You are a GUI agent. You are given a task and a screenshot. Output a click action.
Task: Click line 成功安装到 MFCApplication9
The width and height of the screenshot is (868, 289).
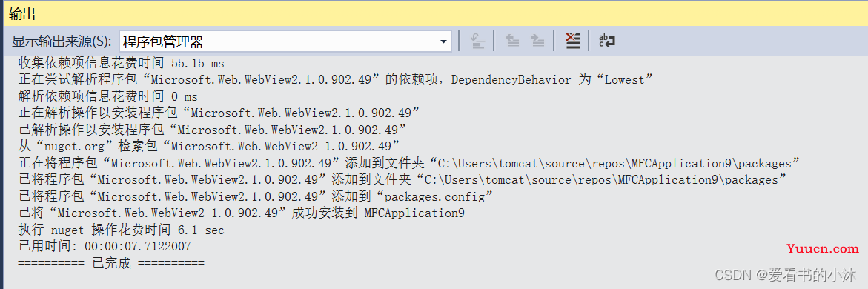point(242,213)
